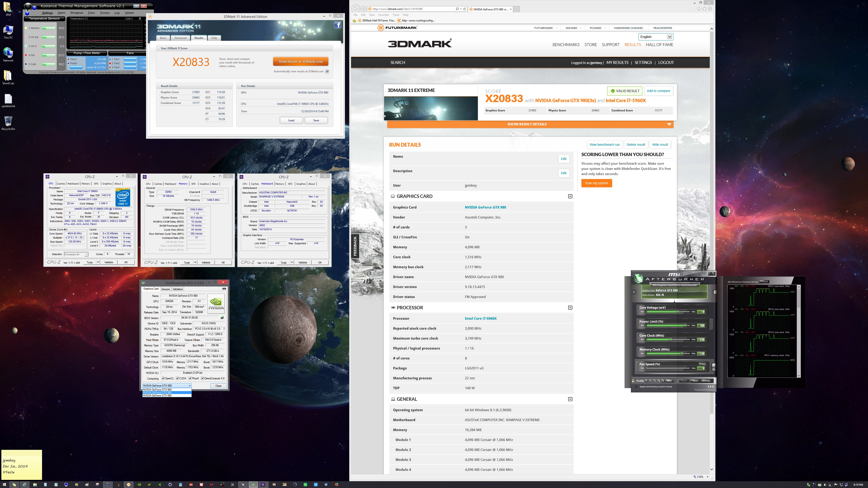Image resolution: width=868 pixels, height=488 pixels.
Task: Open Caches tab in CPU-Z CPU window
Action: point(61,183)
